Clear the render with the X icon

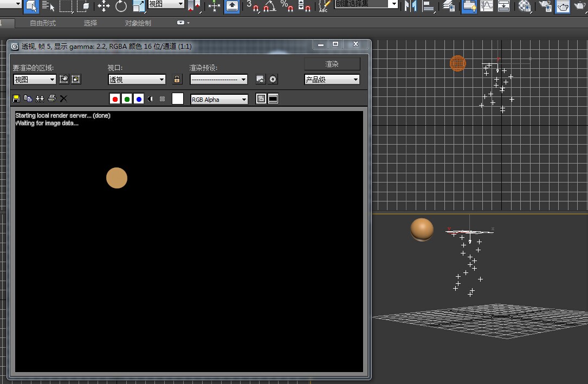point(63,99)
